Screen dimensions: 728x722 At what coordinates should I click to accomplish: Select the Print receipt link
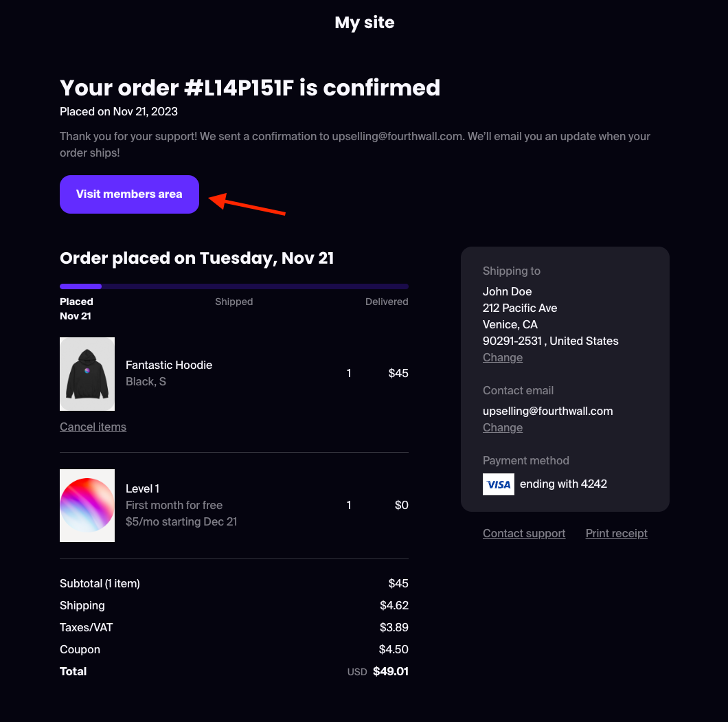[x=616, y=533]
